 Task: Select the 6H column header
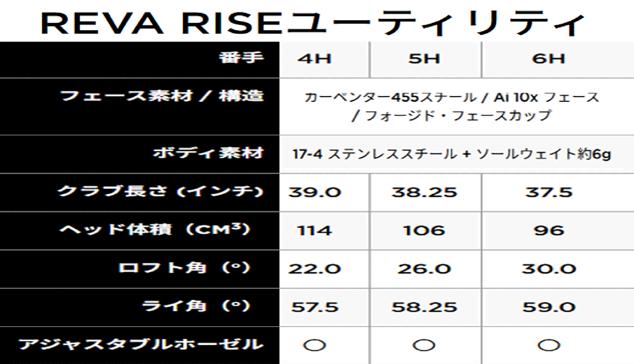point(548,59)
